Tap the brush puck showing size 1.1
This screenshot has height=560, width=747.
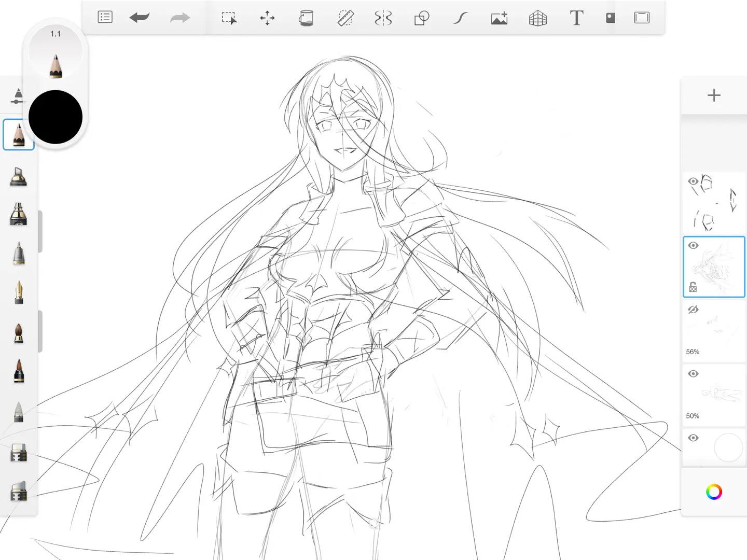click(x=56, y=52)
